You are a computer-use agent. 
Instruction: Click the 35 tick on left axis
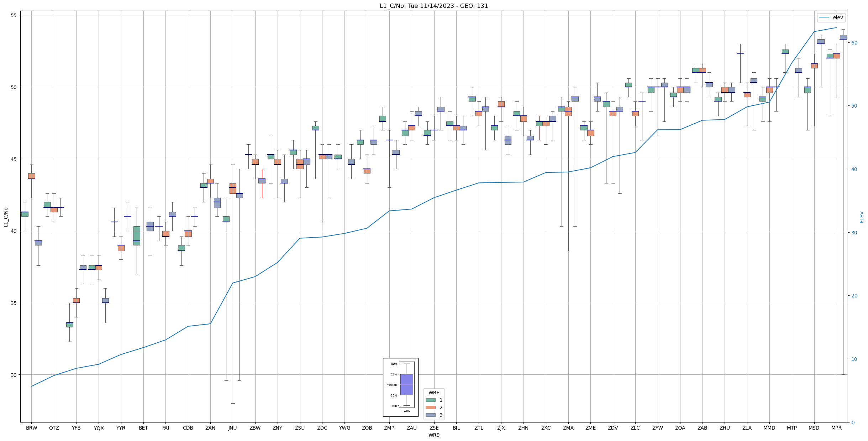click(15, 303)
